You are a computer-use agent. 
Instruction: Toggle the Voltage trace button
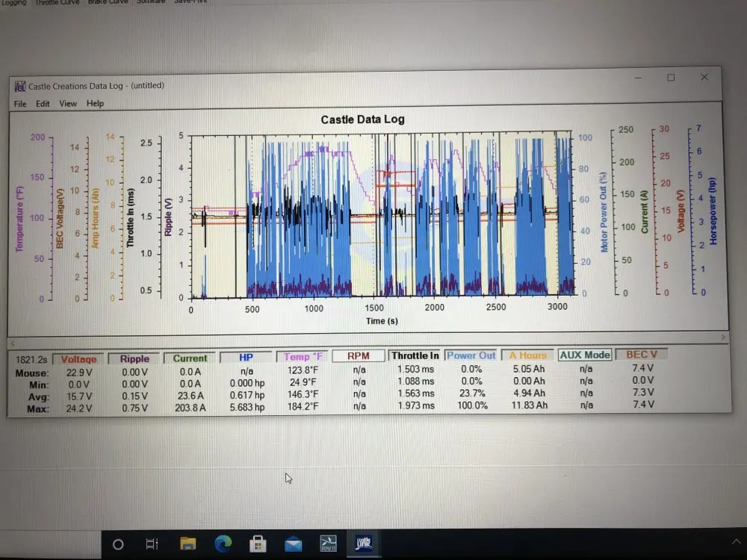[x=78, y=360]
